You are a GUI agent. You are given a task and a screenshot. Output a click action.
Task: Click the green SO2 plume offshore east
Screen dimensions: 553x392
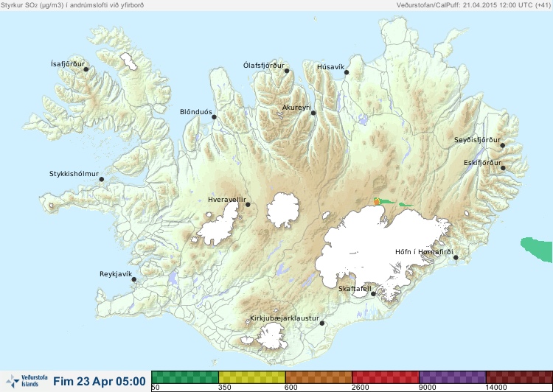538,249
